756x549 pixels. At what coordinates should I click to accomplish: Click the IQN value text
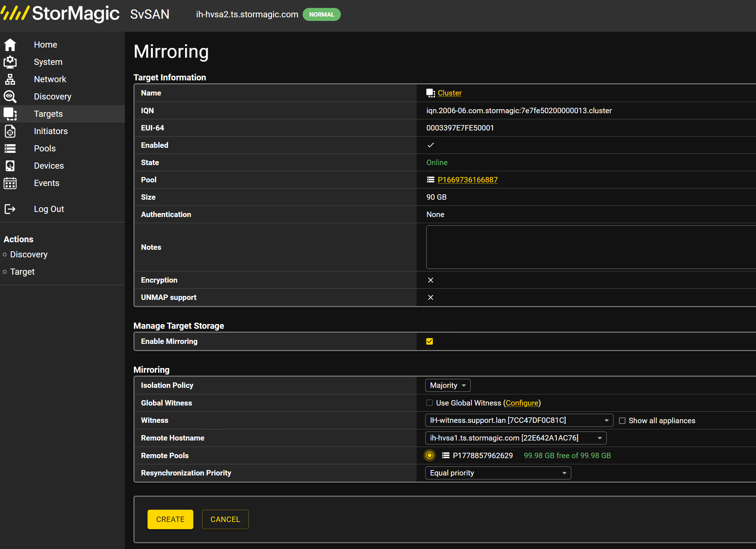coord(519,111)
